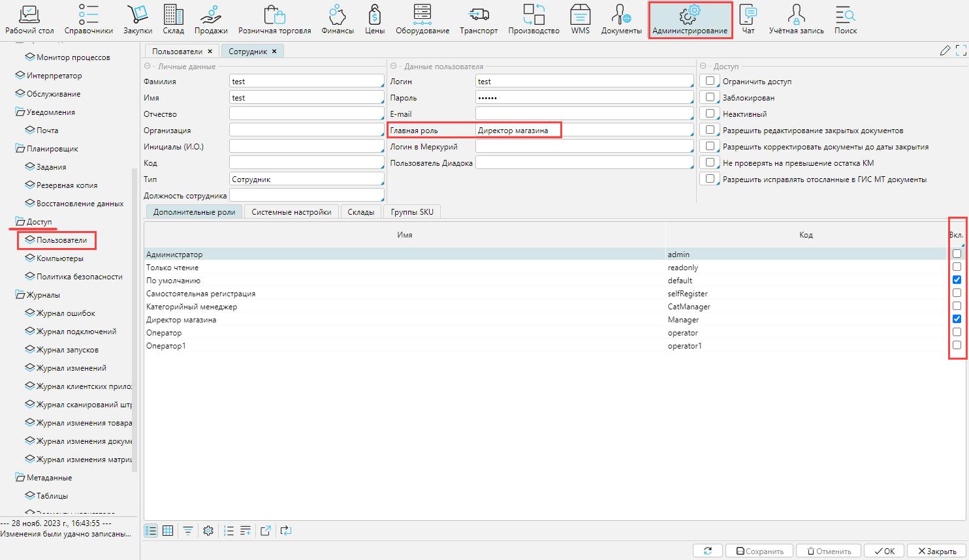Click into the E-mail input field
The height and width of the screenshot is (560, 969).
pyautogui.click(x=584, y=114)
